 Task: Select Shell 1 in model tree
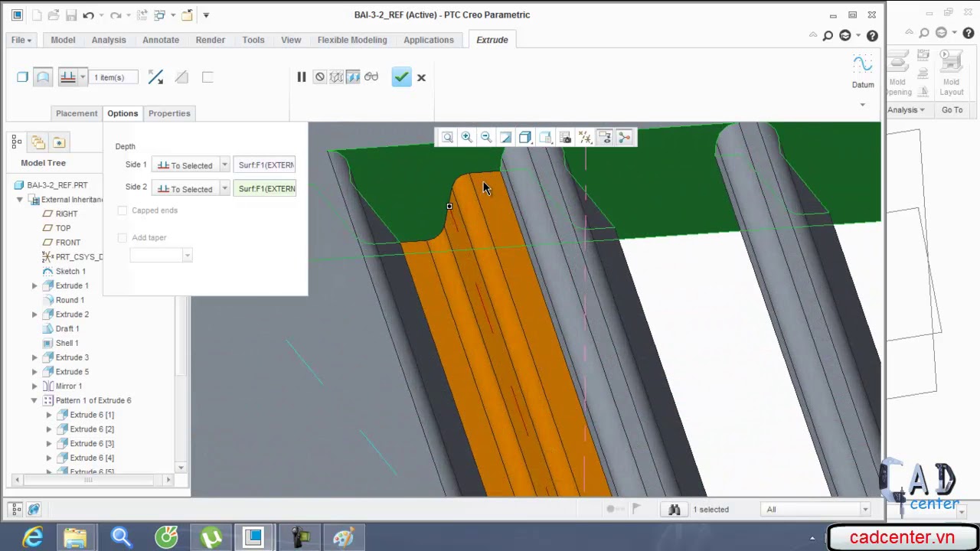pos(67,344)
